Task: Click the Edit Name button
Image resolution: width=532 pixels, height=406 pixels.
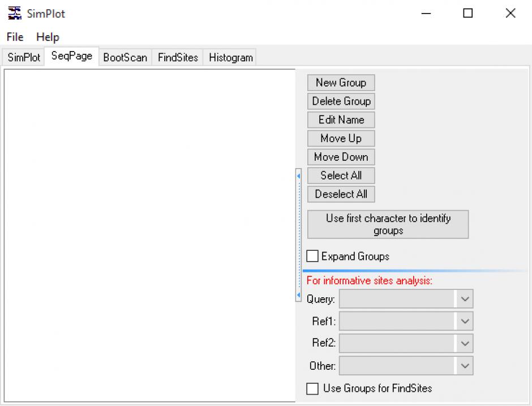Action: (x=341, y=120)
